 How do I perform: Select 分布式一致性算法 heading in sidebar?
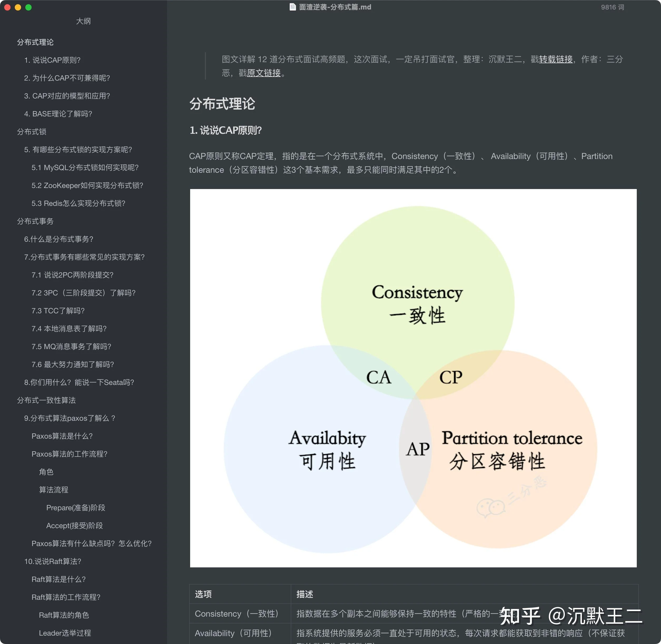(46, 400)
